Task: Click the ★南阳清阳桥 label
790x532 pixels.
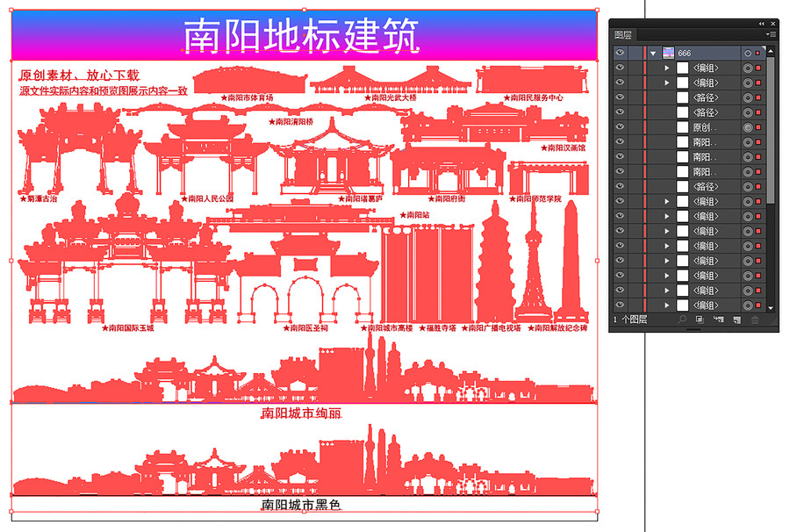Action: click(291, 121)
